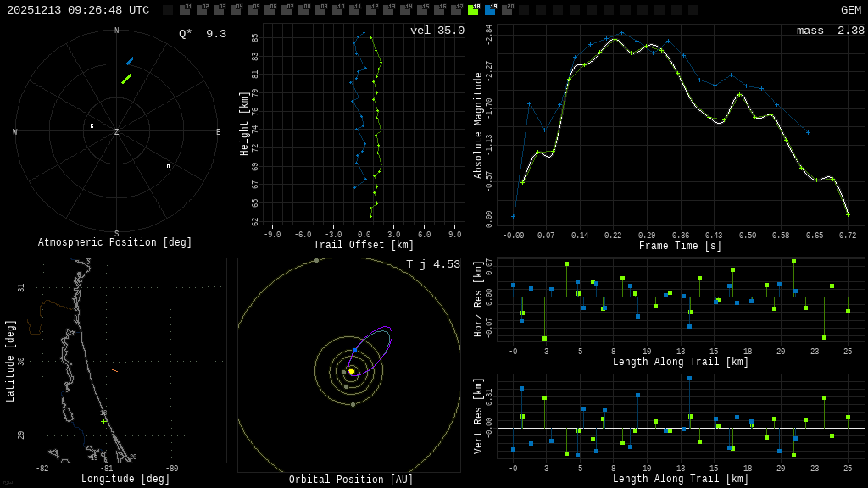Select the gray station 01 box
The image size is (868, 488).
185,10
